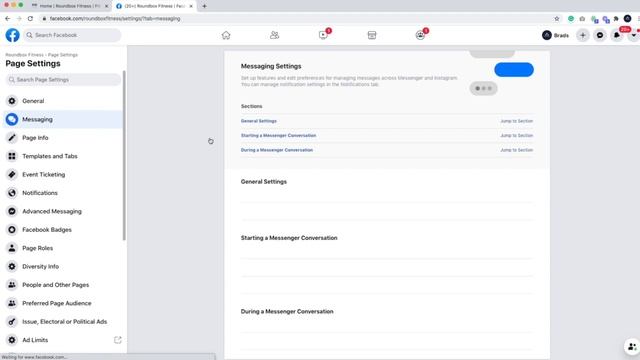Viewport: 640px width, 360px height.
Task: Select the (20+) Roundbox Fitness Facebook tab
Action: click(154, 6)
